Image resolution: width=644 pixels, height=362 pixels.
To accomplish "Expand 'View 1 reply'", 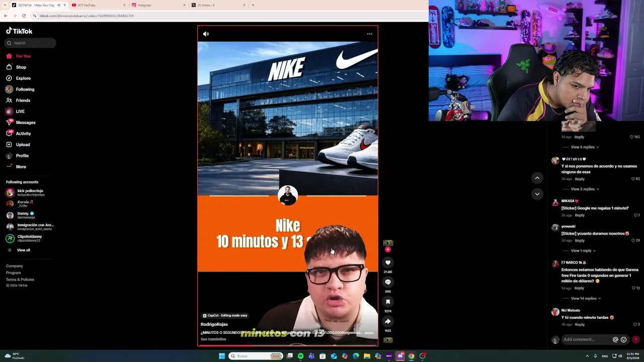I will [x=583, y=250].
